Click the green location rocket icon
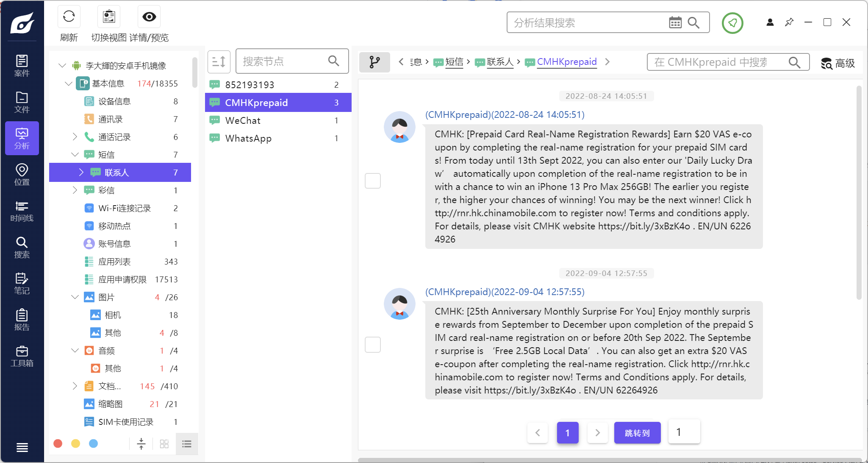This screenshot has width=868, height=463. click(x=732, y=23)
